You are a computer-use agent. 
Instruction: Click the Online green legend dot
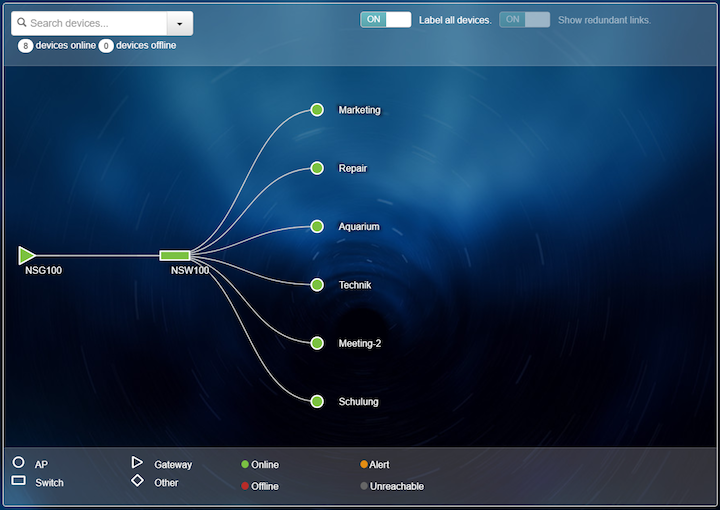tap(245, 465)
